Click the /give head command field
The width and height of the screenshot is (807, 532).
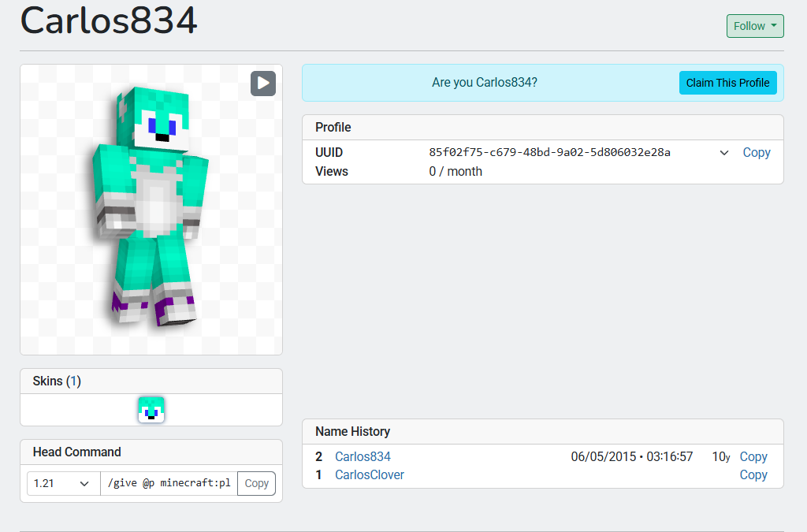point(169,483)
